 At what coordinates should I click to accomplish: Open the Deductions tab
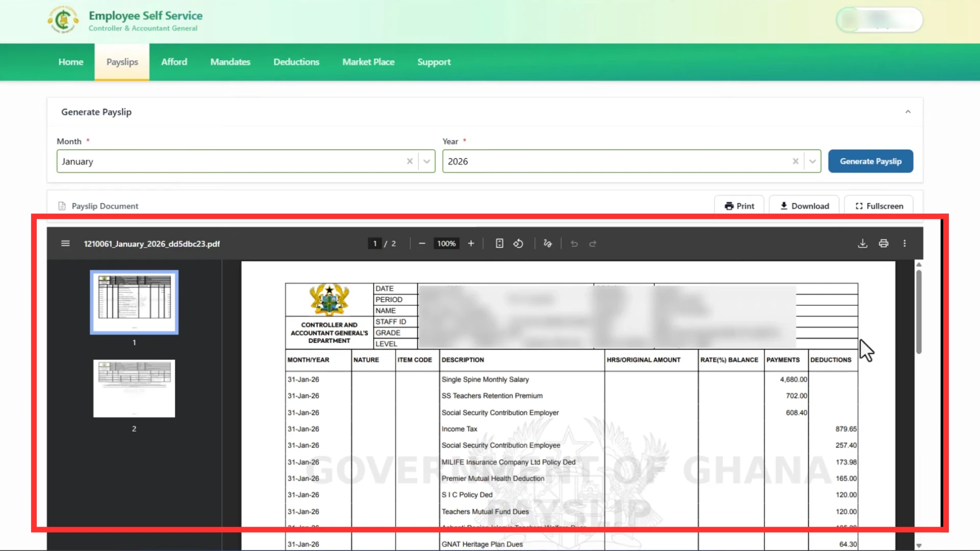coord(296,62)
